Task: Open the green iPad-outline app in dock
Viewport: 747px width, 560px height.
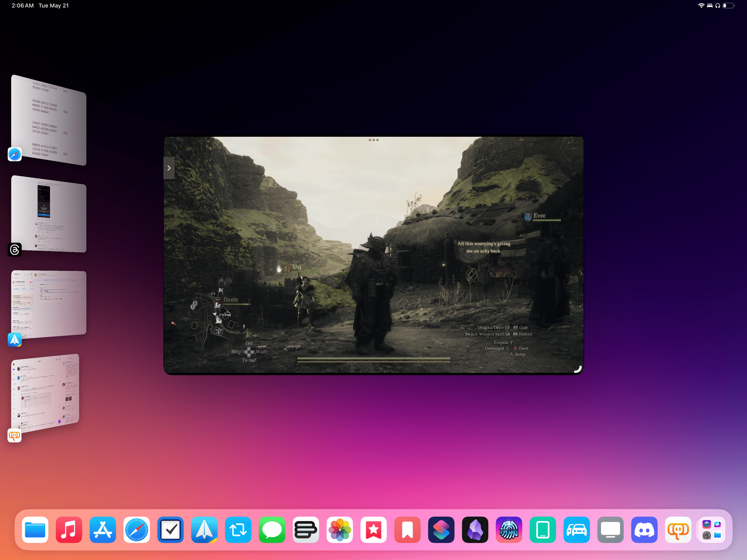Action: click(543, 530)
